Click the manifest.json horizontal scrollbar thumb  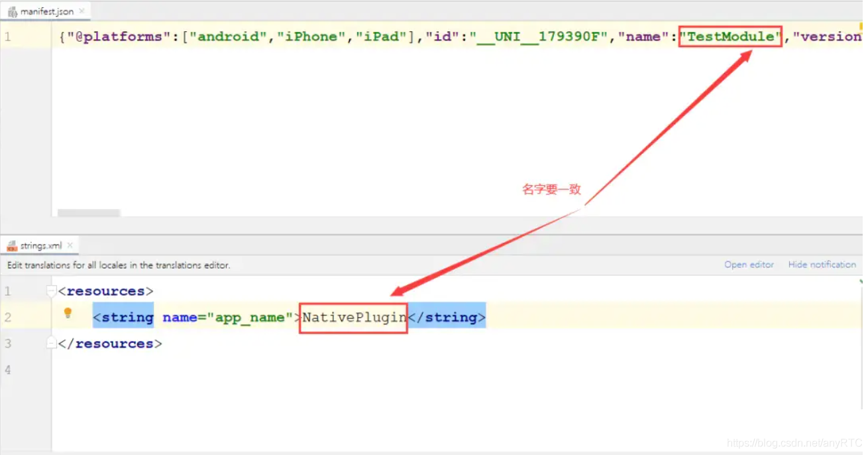click(89, 213)
